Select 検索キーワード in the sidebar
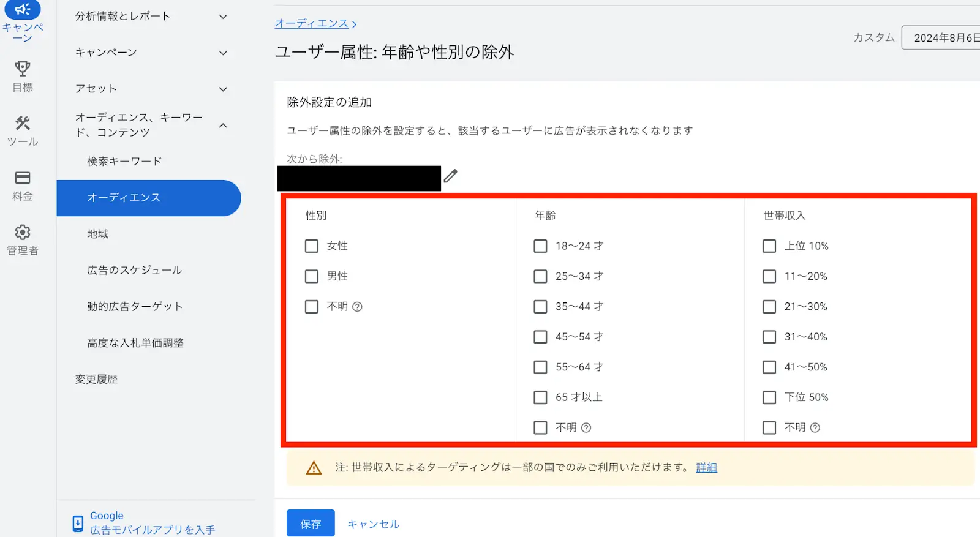980x537 pixels. click(x=124, y=162)
